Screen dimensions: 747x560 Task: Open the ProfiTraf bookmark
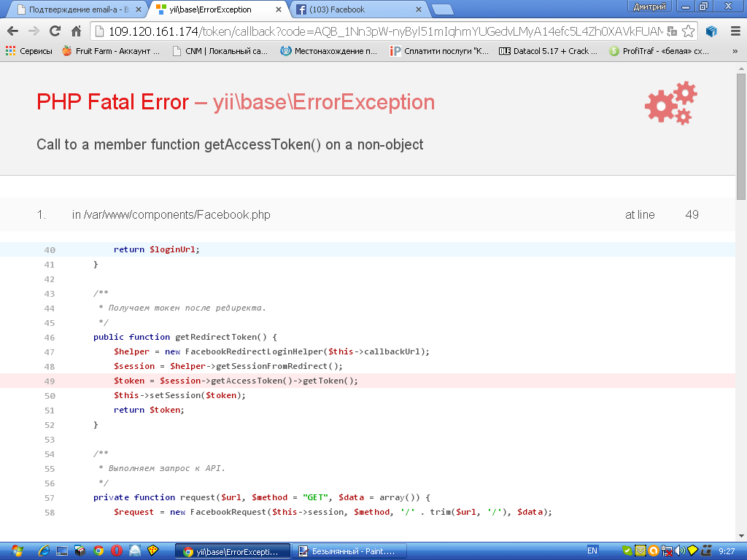pyautogui.click(x=659, y=51)
